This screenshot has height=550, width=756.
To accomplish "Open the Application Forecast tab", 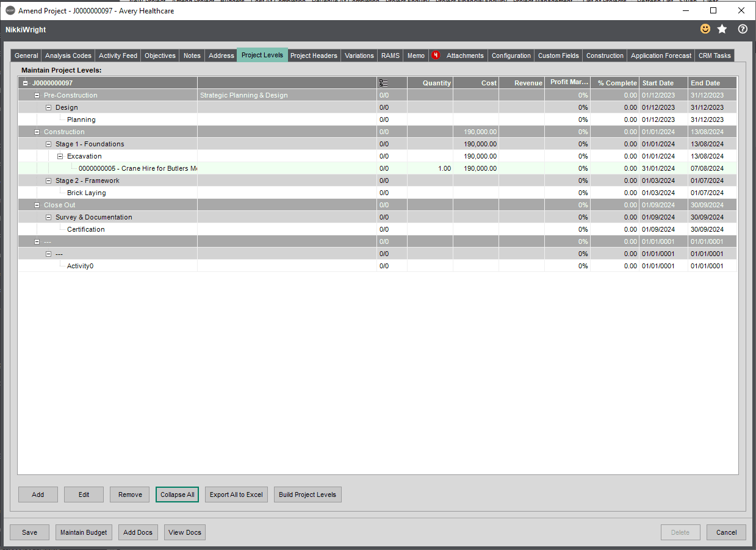I will tap(661, 55).
